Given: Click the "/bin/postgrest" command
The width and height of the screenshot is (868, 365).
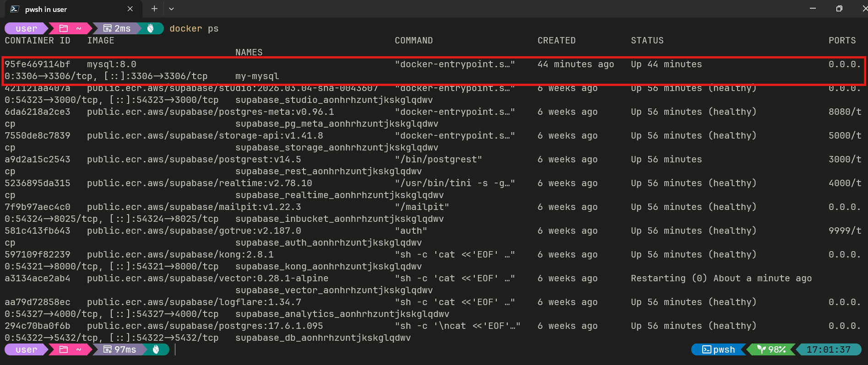Looking at the screenshot, I should (439, 159).
